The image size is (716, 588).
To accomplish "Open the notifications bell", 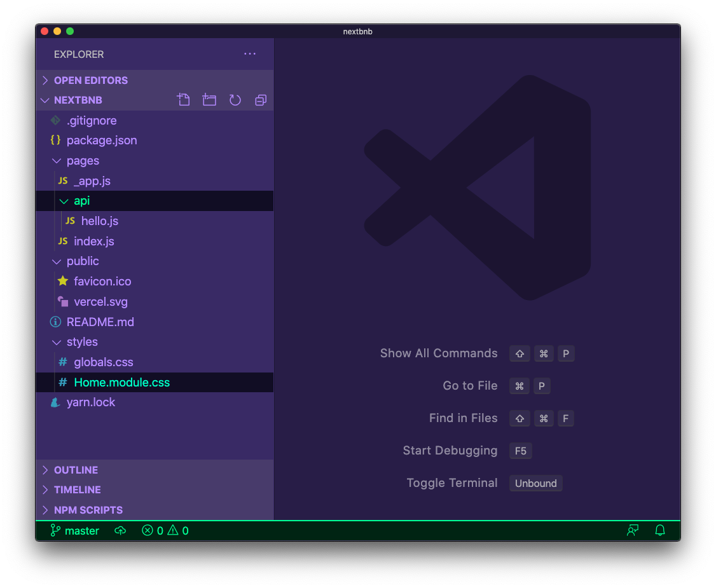I will [660, 531].
